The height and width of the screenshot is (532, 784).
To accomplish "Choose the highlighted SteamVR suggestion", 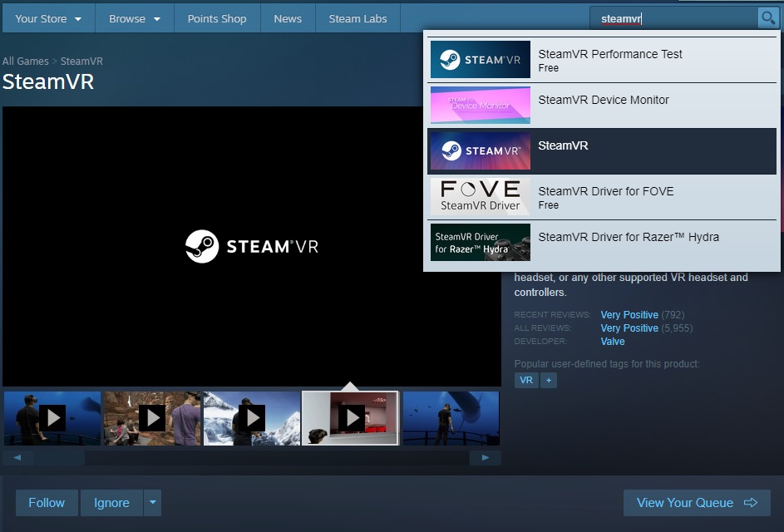I will 602,151.
